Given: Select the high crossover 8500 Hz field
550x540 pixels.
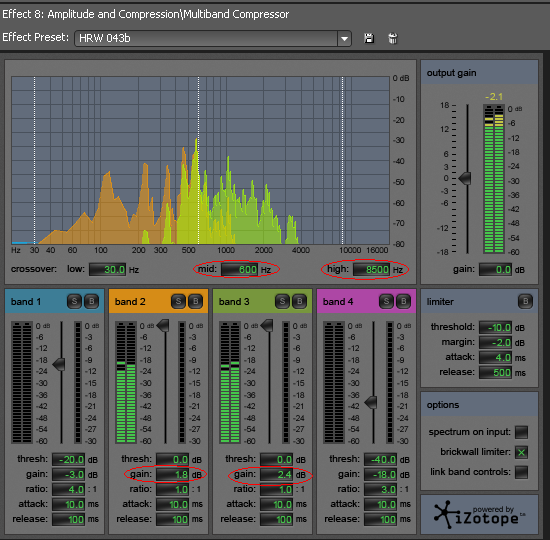Looking at the screenshot, I should click(x=372, y=269).
